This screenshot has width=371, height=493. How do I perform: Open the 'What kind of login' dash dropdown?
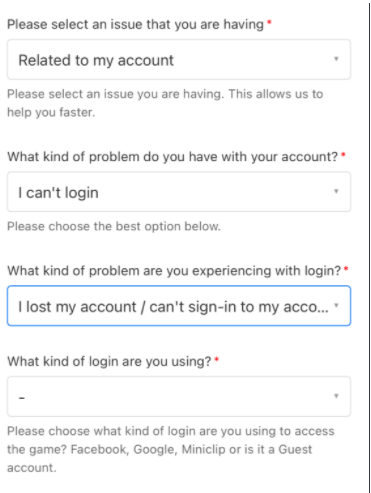click(x=179, y=396)
